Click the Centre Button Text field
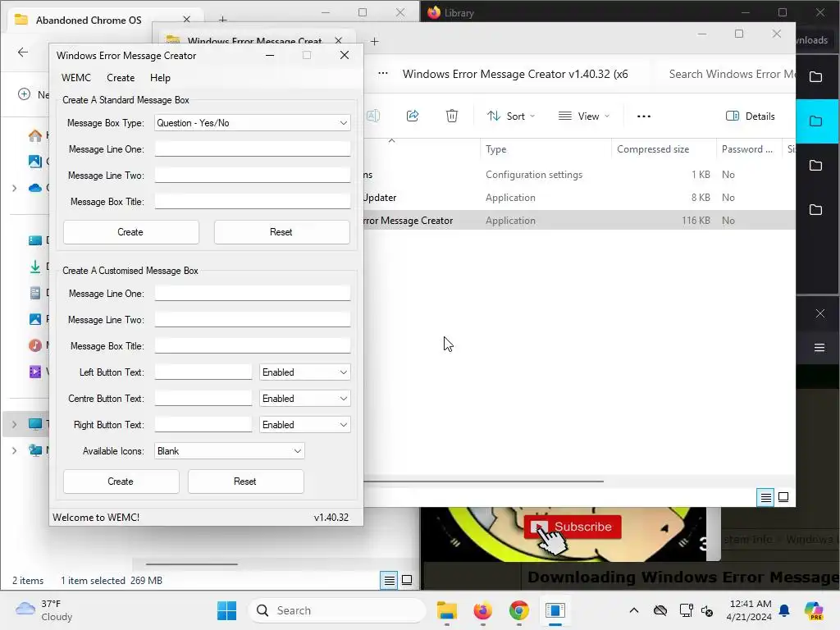This screenshot has height=630, width=840. (x=203, y=398)
